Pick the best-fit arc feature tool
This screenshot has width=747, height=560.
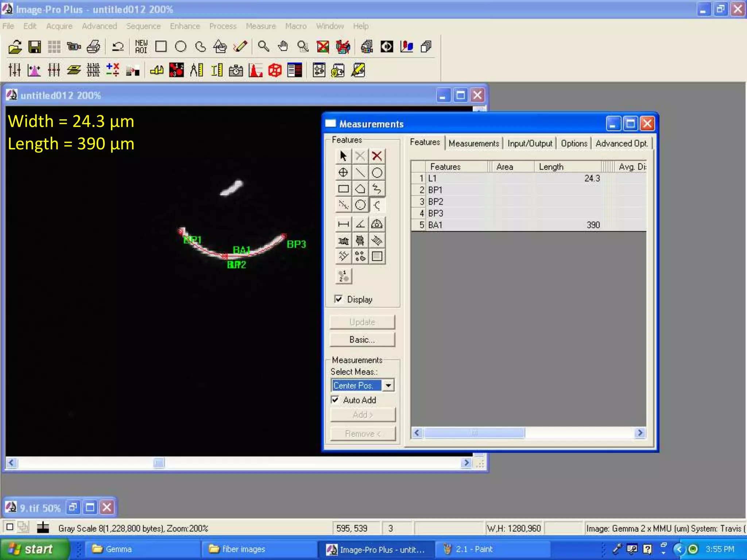[x=377, y=205]
